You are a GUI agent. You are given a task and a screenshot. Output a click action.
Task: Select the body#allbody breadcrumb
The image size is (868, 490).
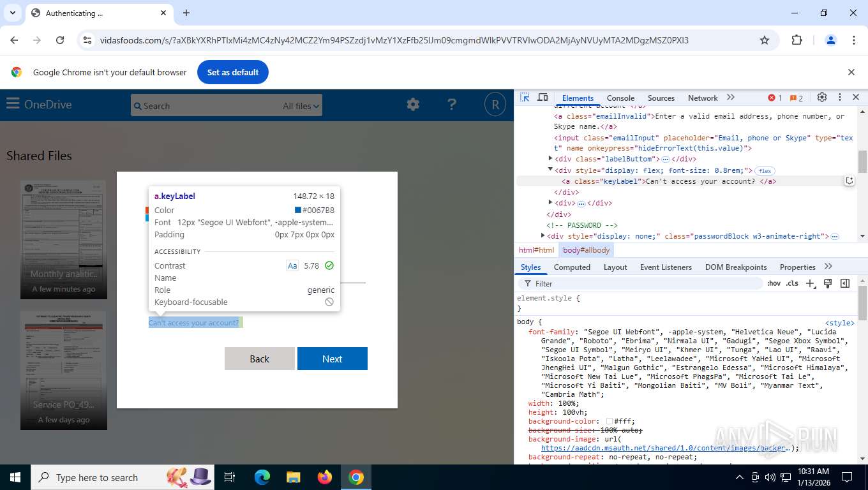click(x=587, y=250)
